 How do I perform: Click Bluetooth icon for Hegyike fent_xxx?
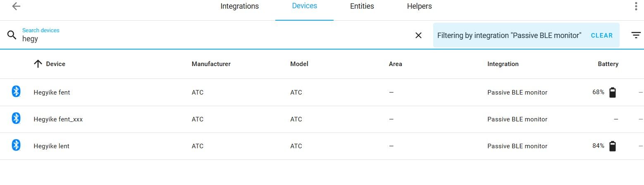[x=16, y=119]
